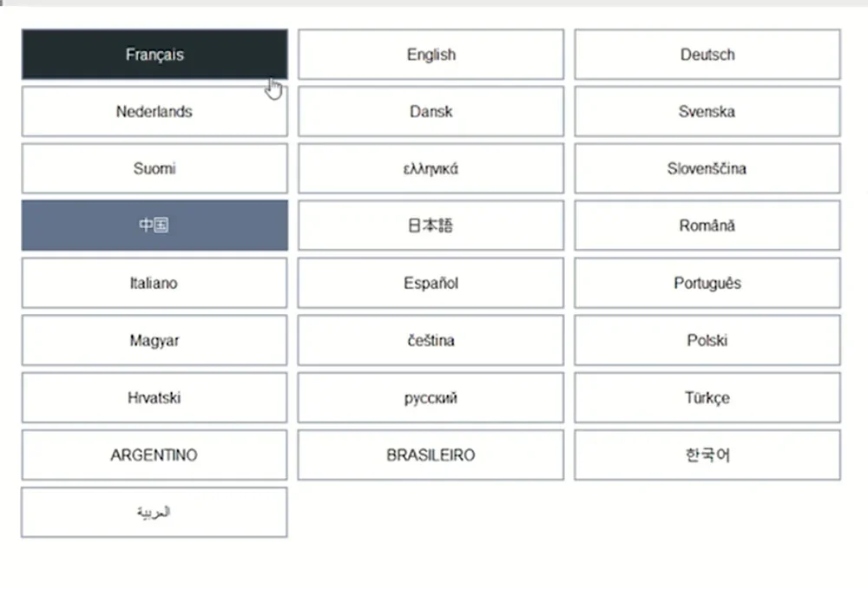This screenshot has height=589, width=868.
Task: Choose the Korean 한국어 option
Action: point(707,455)
